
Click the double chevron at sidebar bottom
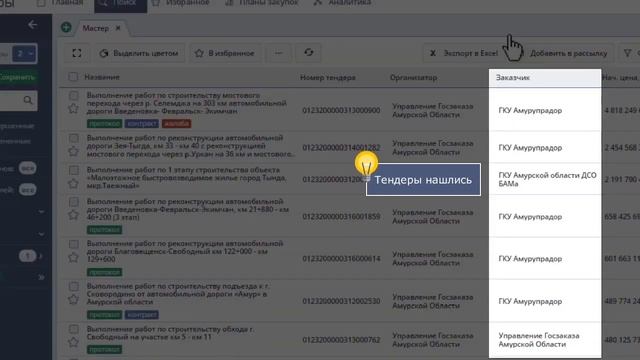pos(41,277)
